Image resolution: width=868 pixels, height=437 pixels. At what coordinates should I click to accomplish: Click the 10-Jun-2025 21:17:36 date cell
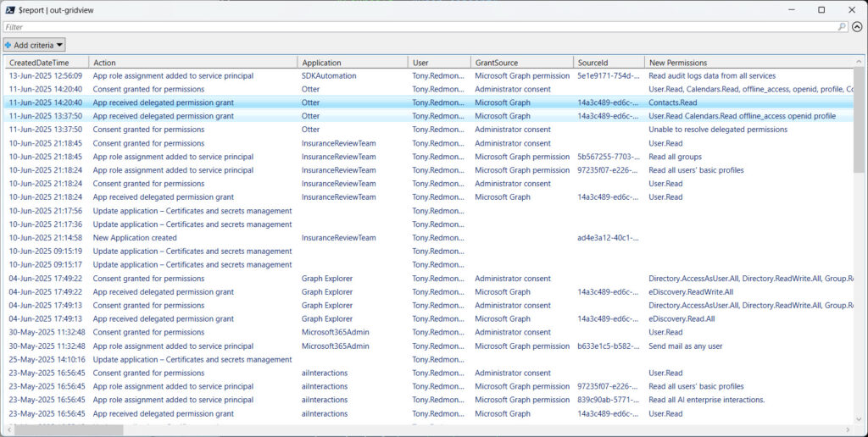coord(46,224)
